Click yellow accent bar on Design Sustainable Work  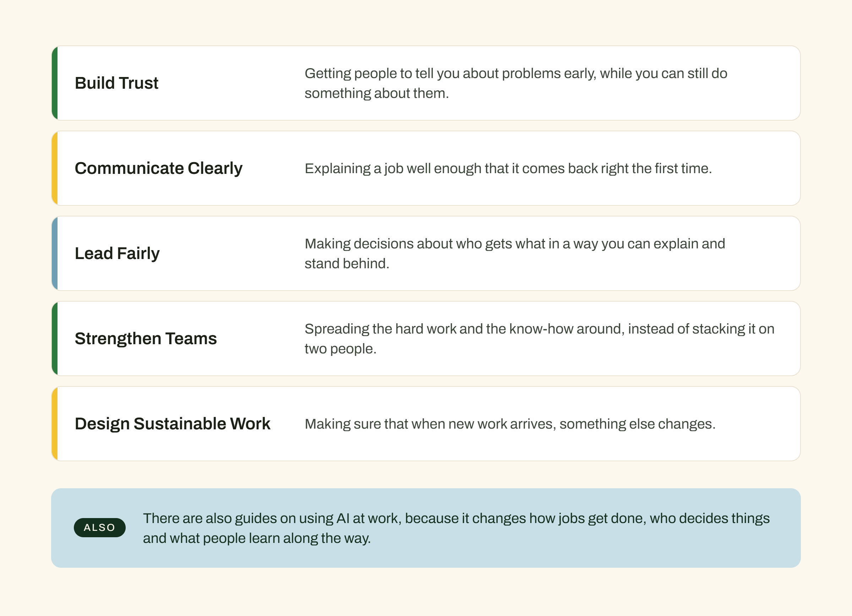tap(55, 424)
